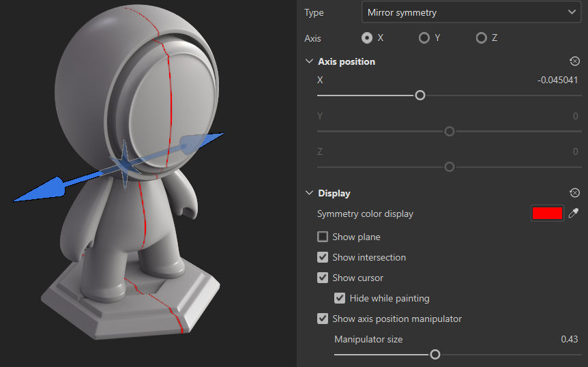The height and width of the screenshot is (367, 588).
Task: Click the right blue manipulator arrow
Action: click(x=201, y=143)
